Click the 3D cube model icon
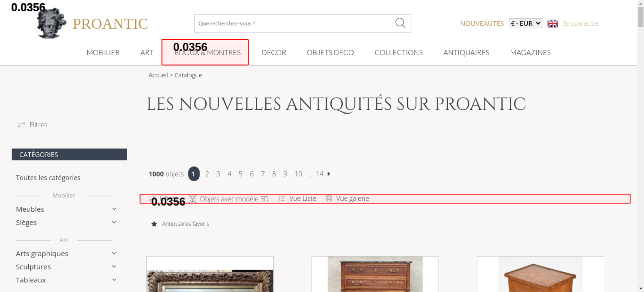This screenshot has width=644, height=292. coord(193,199)
